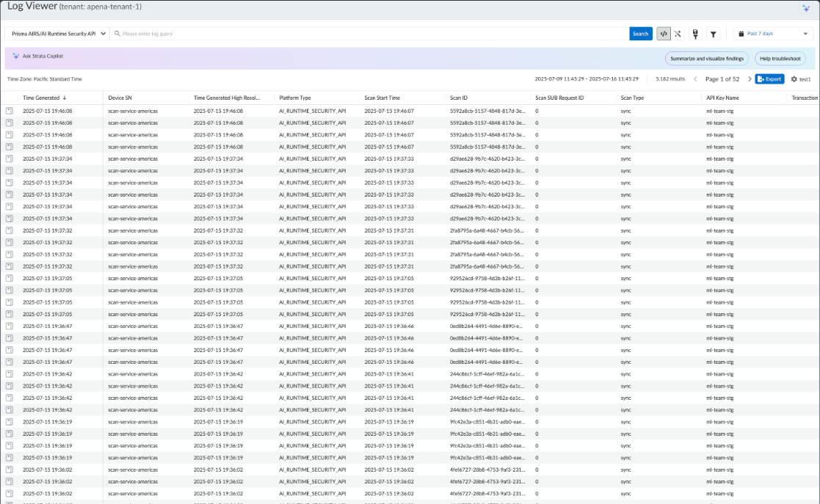Click the code query mode icon
Viewport: 820px width, 504px height.
(663, 34)
